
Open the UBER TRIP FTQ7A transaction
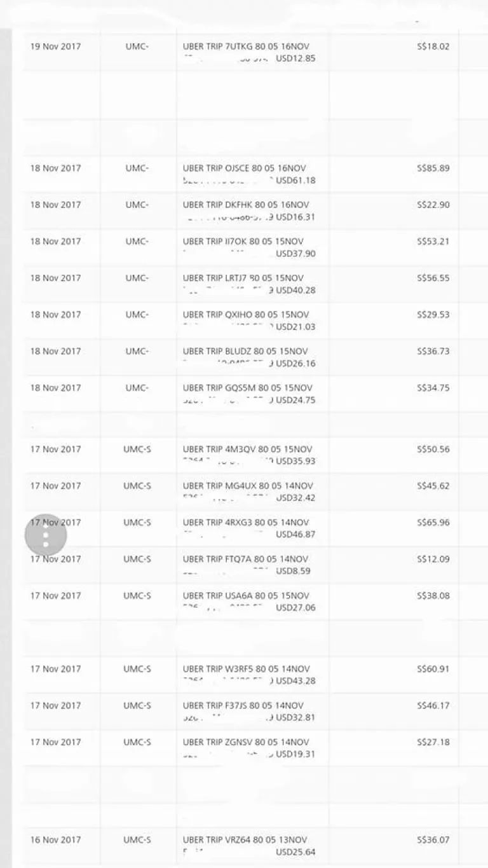(x=245, y=560)
